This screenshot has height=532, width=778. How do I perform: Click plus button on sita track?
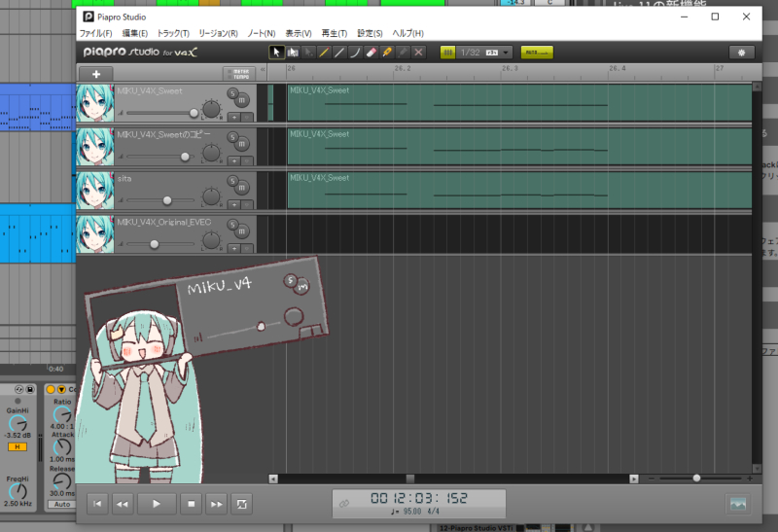tap(234, 204)
